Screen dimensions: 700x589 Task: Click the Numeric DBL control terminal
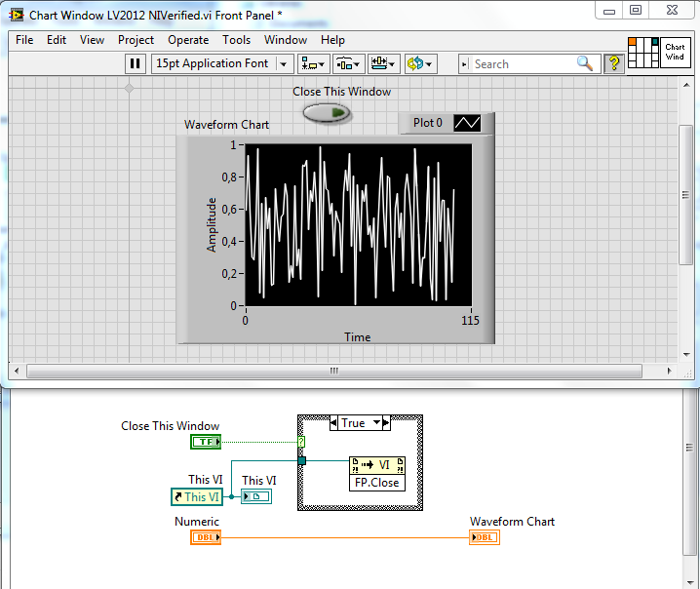[206, 537]
